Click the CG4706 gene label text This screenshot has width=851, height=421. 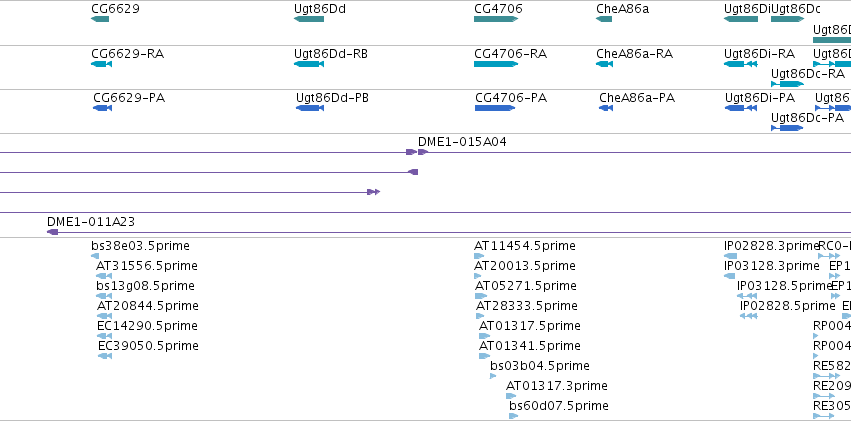(x=498, y=9)
